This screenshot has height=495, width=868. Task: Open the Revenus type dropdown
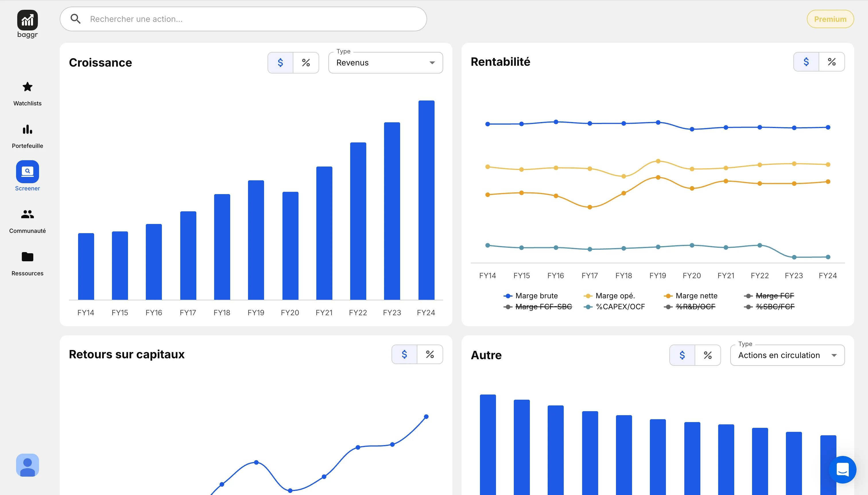pyautogui.click(x=385, y=63)
